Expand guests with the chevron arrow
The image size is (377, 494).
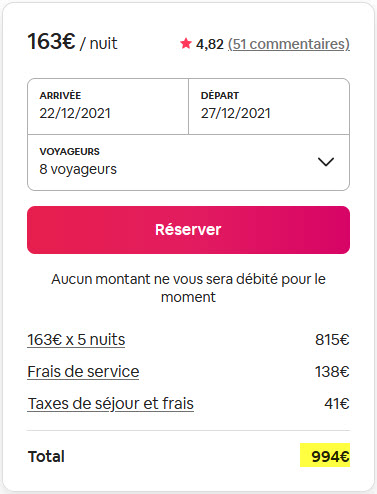point(326,162)
